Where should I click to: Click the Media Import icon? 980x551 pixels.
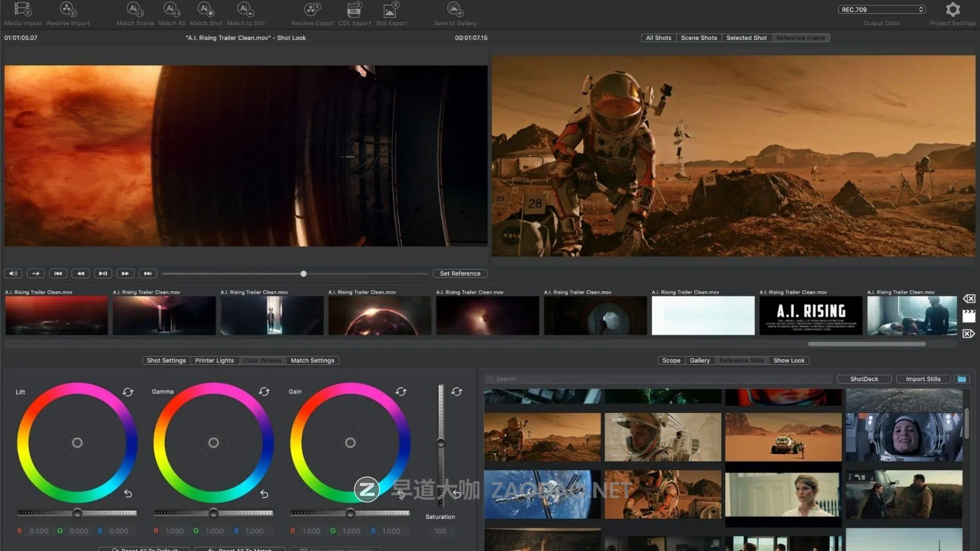point(22,10)
